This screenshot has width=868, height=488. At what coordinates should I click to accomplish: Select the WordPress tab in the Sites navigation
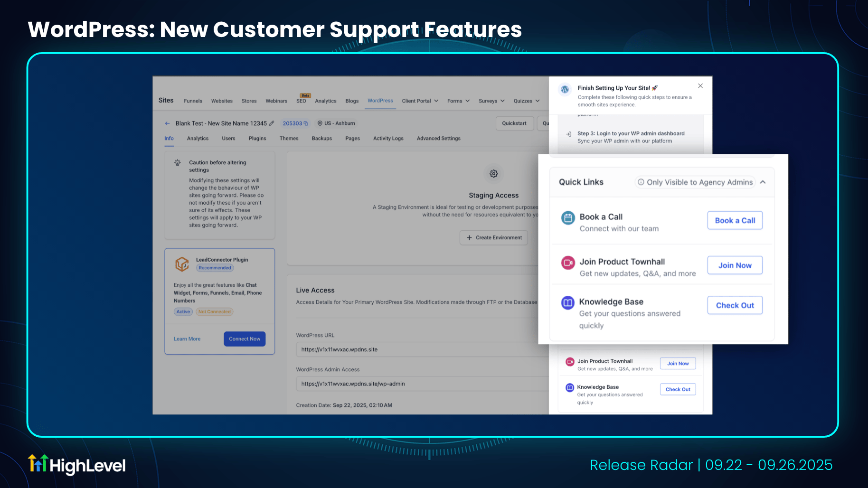(x=380, y=101)
